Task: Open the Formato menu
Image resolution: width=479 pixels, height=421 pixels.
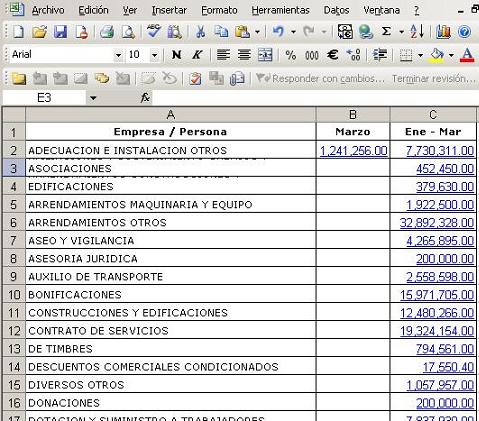Action: coord(219,11)
